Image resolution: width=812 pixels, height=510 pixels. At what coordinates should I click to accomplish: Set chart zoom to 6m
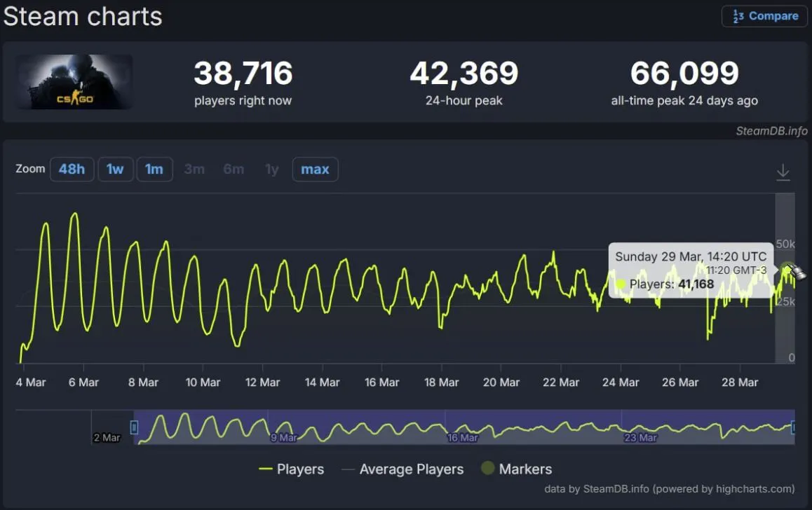point(234,169)
